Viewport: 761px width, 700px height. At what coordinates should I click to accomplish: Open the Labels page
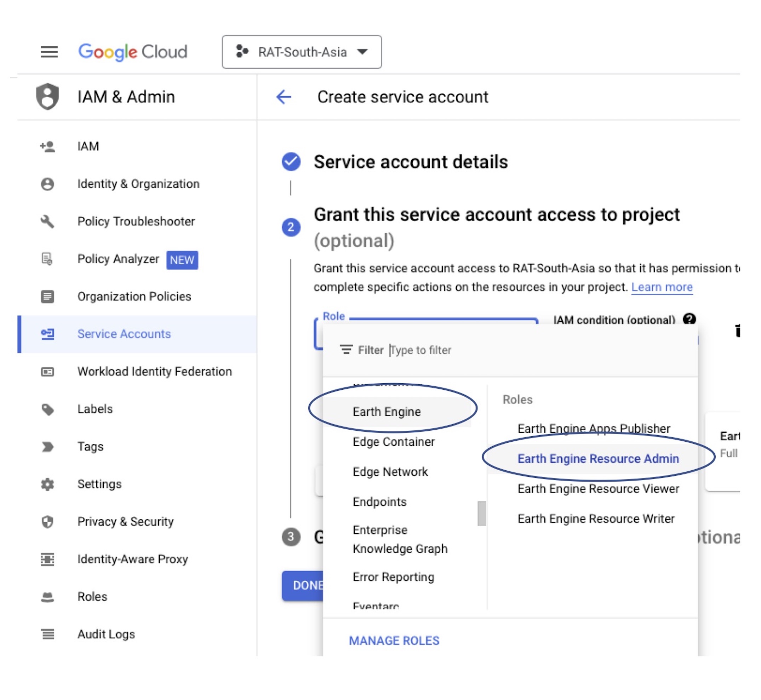(x=95, y=409)
